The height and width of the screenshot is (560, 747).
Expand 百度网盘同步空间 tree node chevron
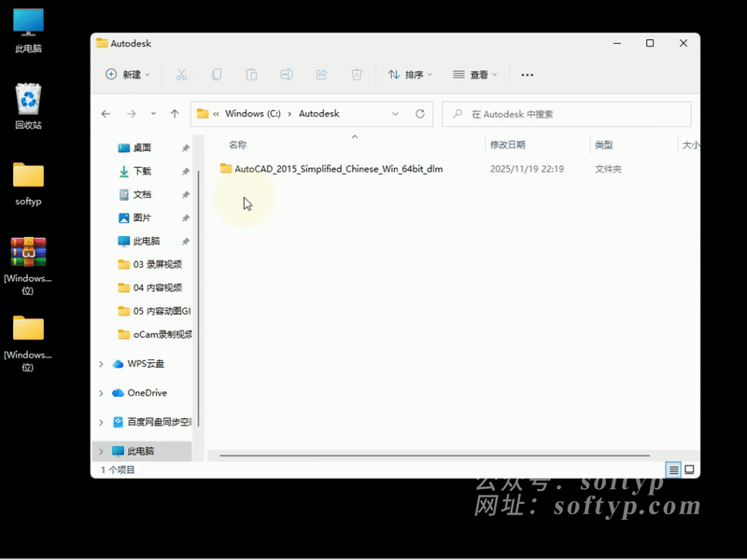(101, 423)
